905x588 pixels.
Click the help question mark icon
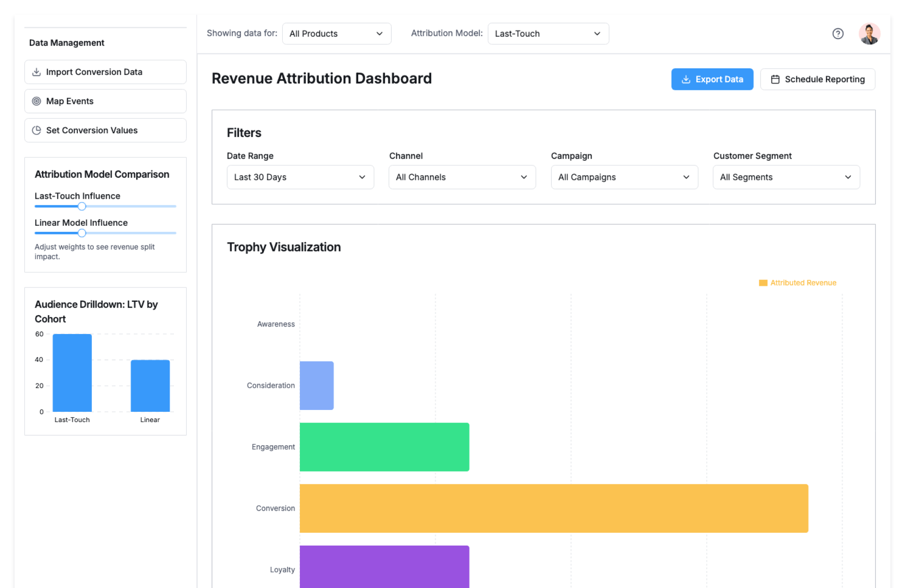pyautogui.click(x=838, y=33)
